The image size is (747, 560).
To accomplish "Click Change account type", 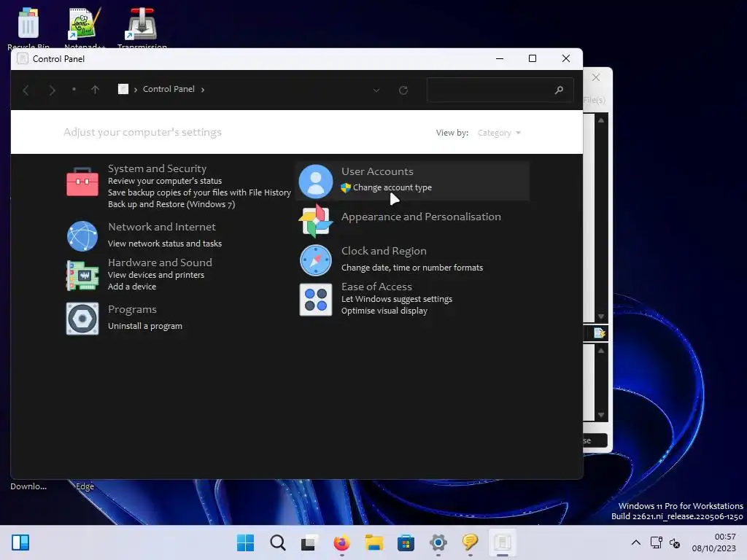I will click(x=392, y=187).
